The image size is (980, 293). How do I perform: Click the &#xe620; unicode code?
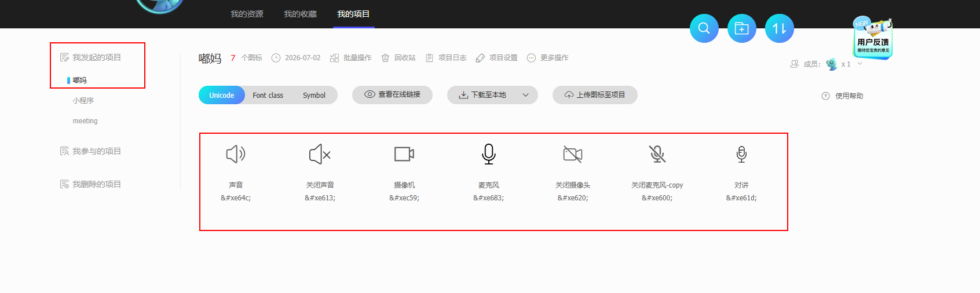tap(573, 198)
